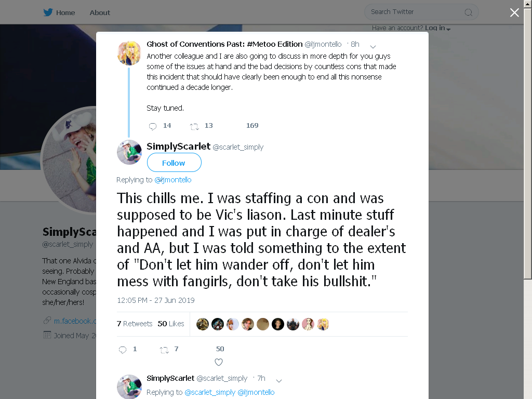Open the About menu item

100,12
